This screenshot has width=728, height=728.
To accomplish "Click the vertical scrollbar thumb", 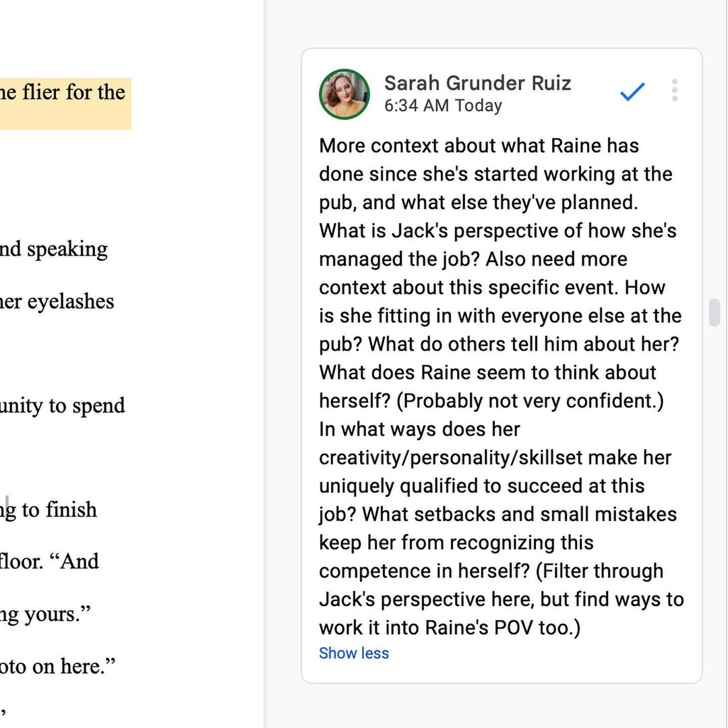I will coord(714,313).
